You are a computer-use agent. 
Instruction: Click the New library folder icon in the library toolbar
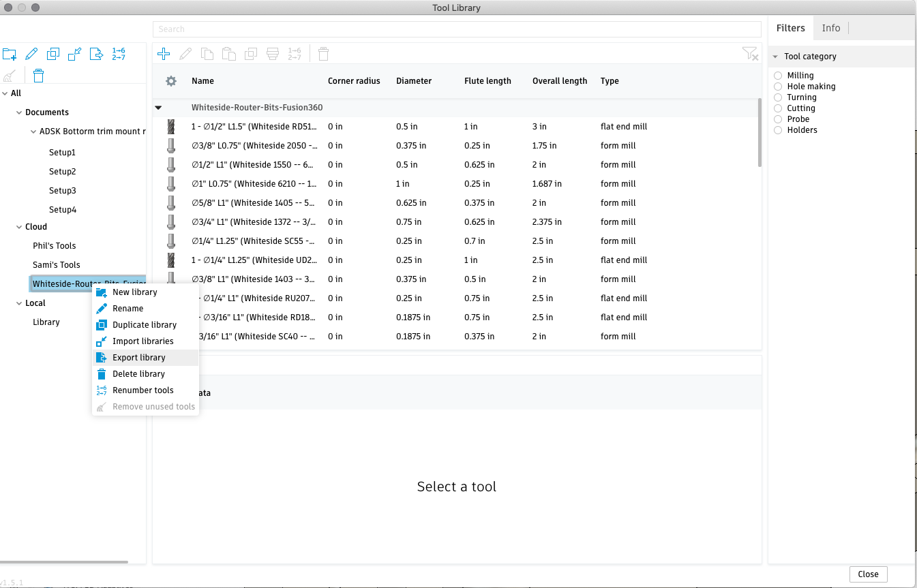pos(10,54)
